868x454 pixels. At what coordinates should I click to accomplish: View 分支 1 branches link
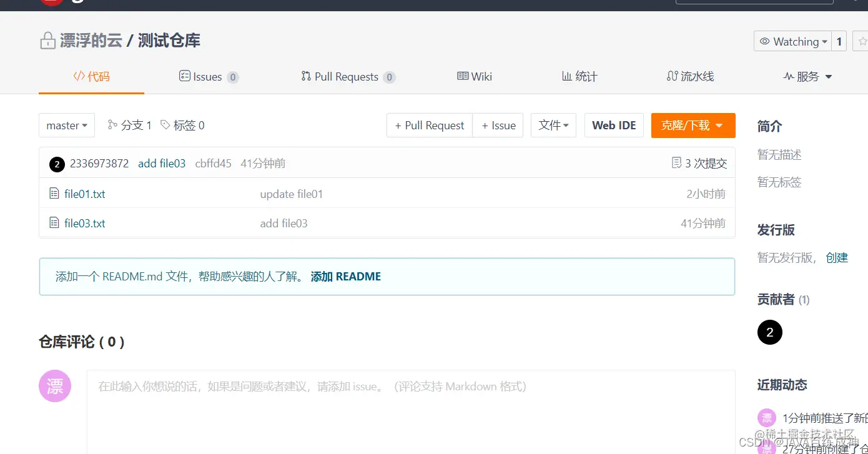coord(130,126)
